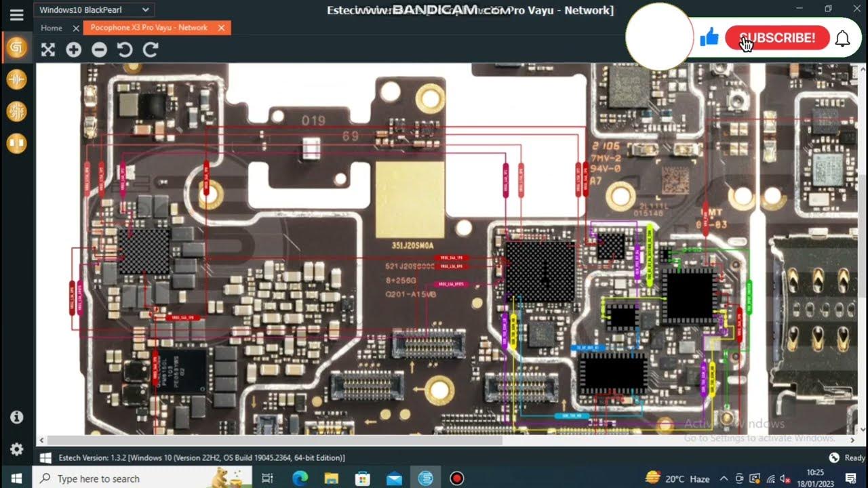Close the Home tab
868x488 pixels.
[76, 28]
